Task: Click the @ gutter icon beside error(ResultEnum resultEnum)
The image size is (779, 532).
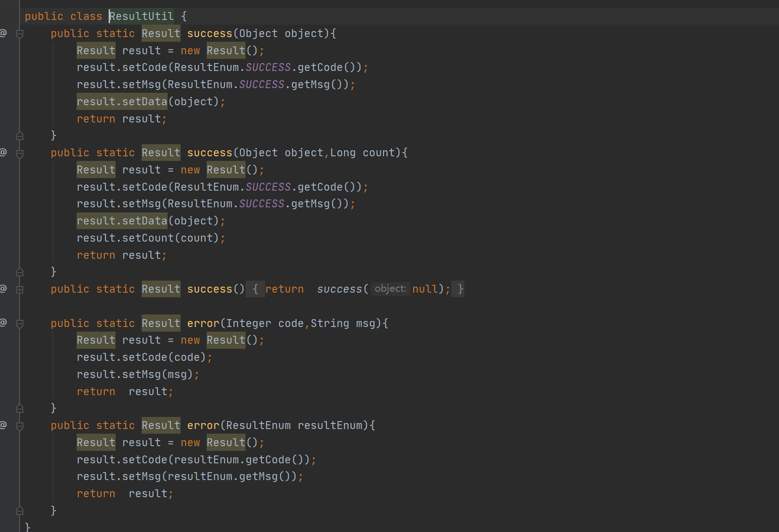Action: pyautogui.click(x=3, y=425)
